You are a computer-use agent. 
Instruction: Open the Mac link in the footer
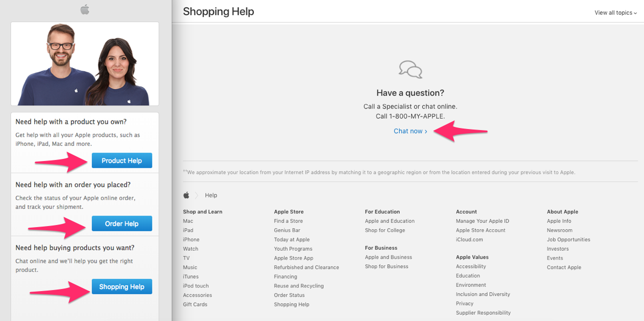(x=188, y=221)
